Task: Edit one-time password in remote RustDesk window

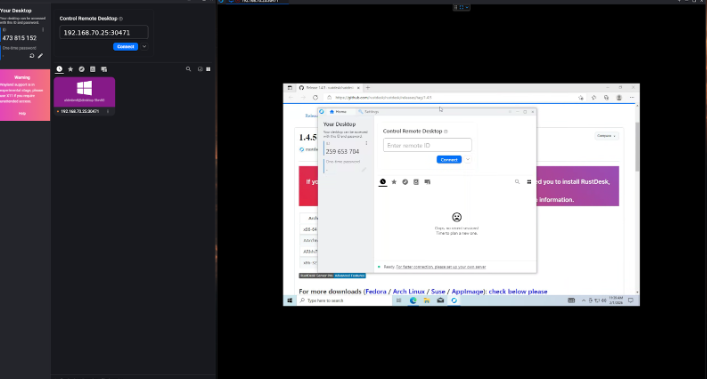Action: (x=364, y=169)
